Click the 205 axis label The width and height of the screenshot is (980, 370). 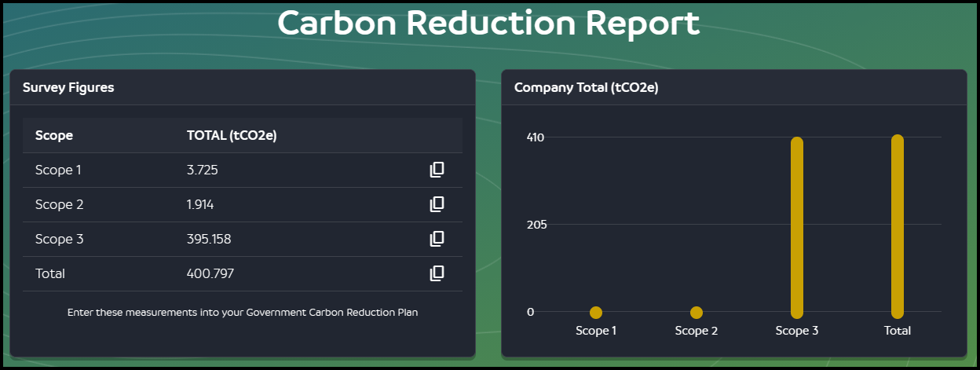click(x=536, y=224)
